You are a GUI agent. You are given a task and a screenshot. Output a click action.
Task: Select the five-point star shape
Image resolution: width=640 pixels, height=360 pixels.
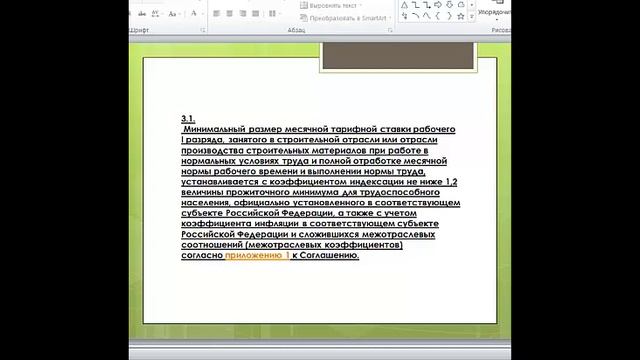pos(461,16)
